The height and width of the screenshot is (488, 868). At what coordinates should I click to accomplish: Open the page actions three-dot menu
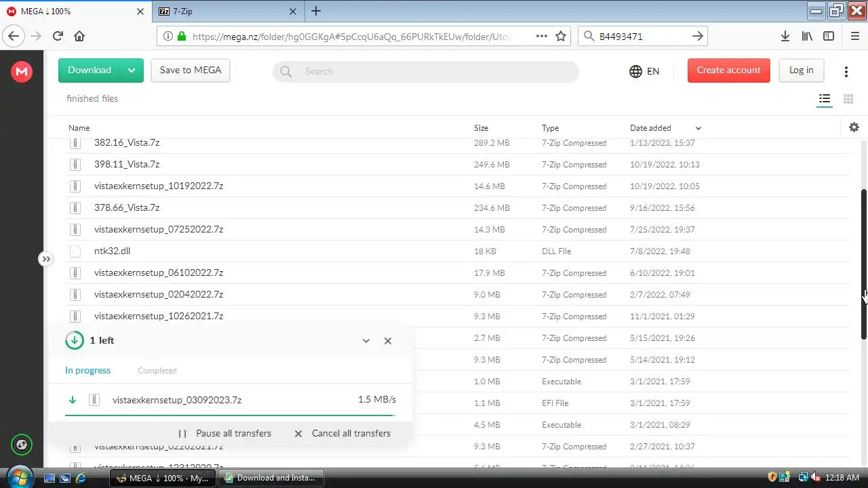(x=541, y=37)
